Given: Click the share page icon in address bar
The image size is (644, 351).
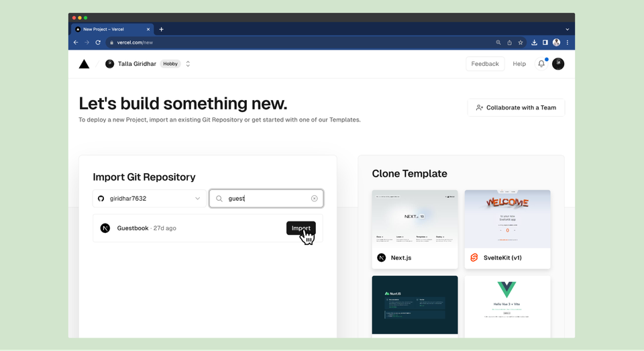Looking at the screenshot, I should point(509,42).
